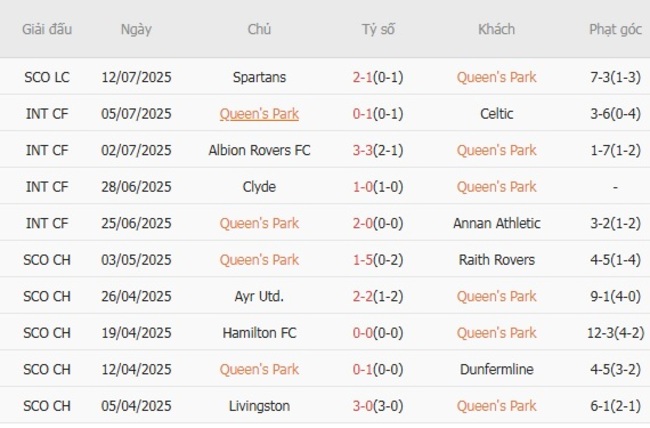Click the SCO LC league label
The height and width of the screenshot is (428, 650).
[x=47, y=77]
